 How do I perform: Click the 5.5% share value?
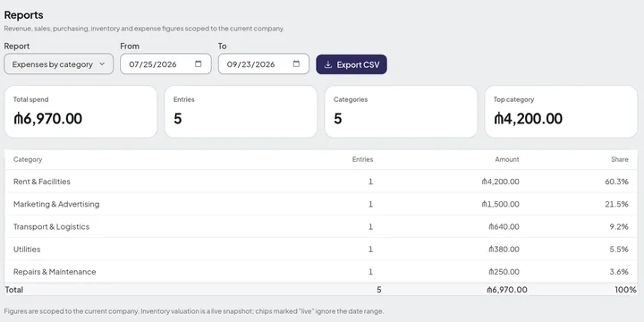coord(619,250)
